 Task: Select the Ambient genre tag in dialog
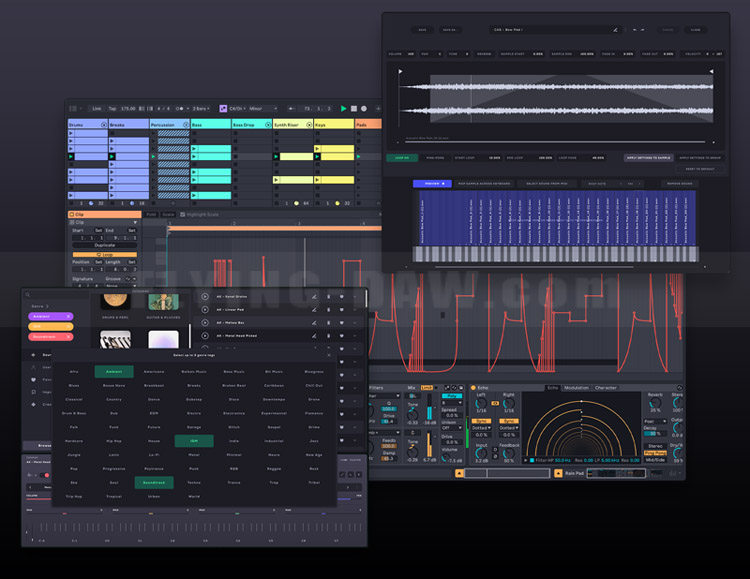click(114, 371)
